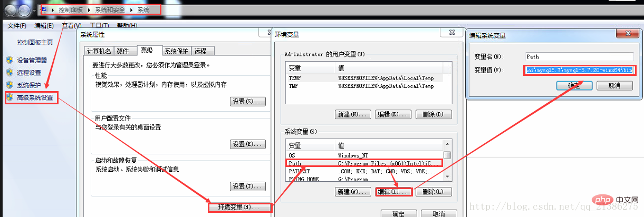Viewport: 644px width, 217px height.
Task: Click 新建(W)... for system variables
Action: 353,192
